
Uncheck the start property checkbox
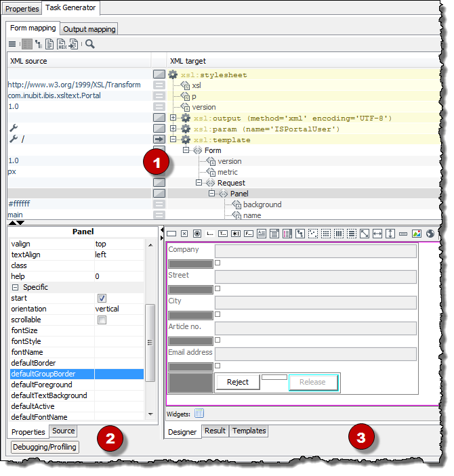point(102,298)
